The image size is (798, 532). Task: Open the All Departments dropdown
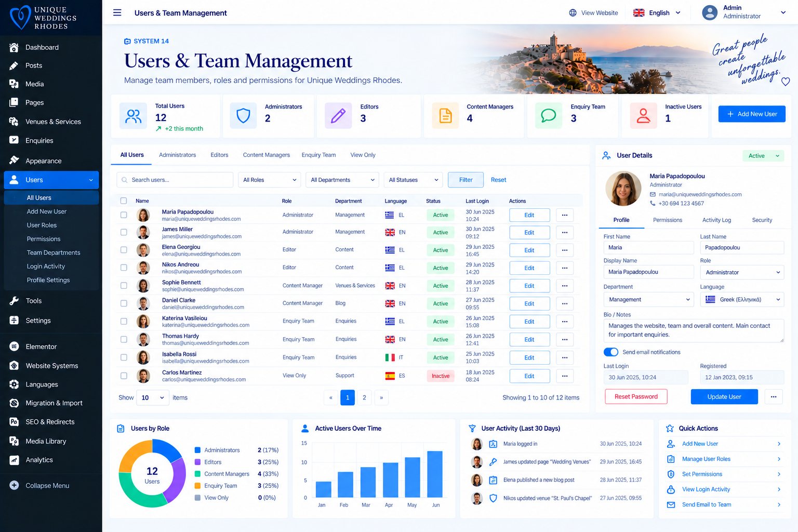coord(342,180)
